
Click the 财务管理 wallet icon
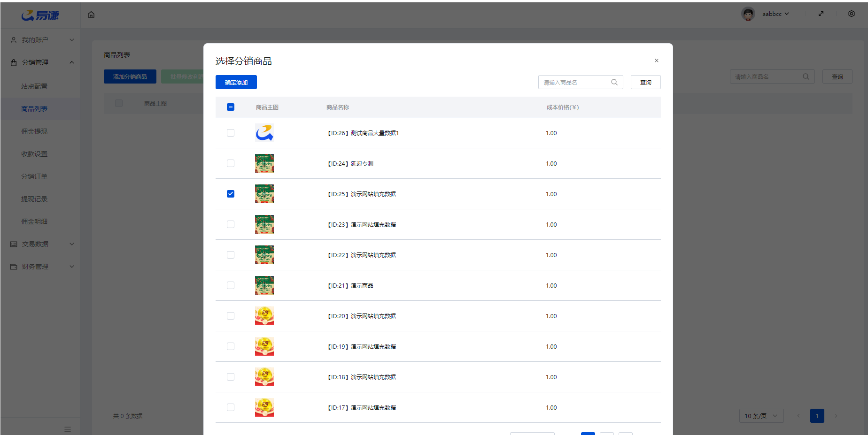(14, 267)
